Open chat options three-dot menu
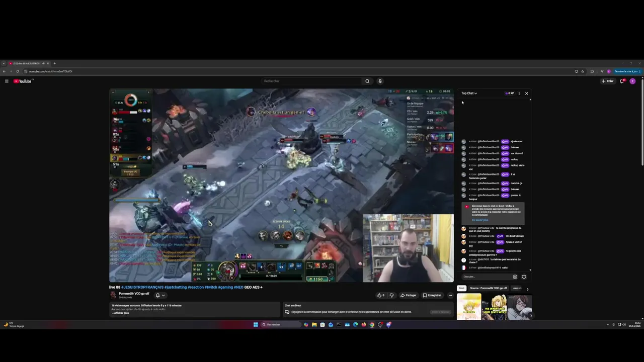Viewport: 644px width, 362px height. click(519, 93)
